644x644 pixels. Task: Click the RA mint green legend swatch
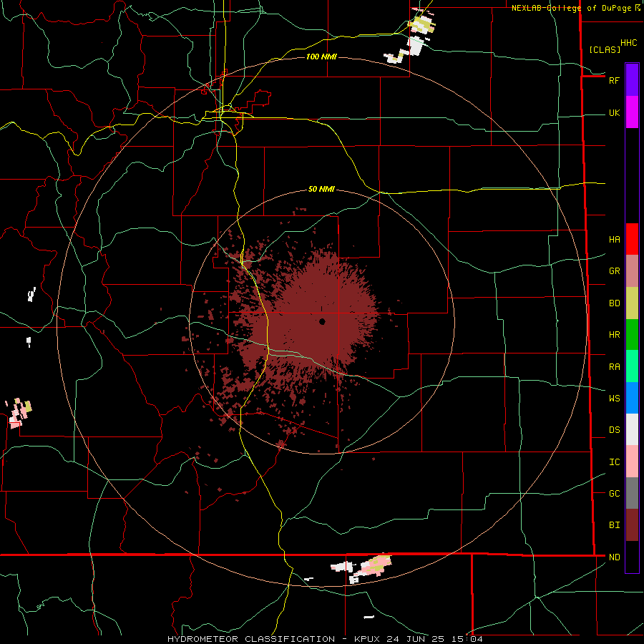(x=632, y=366)
